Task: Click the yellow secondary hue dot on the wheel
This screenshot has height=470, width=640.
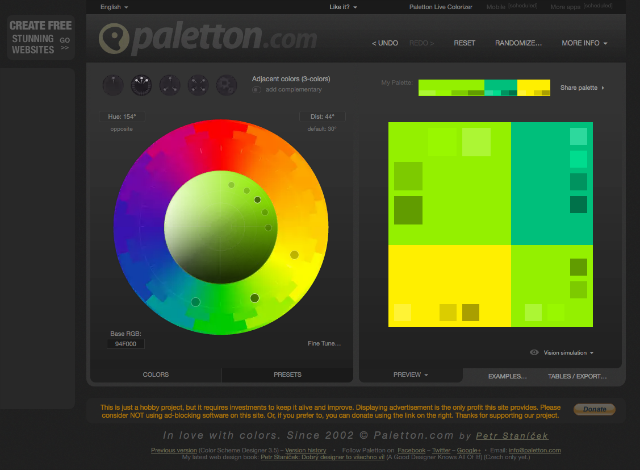Action: pos(294,255)
